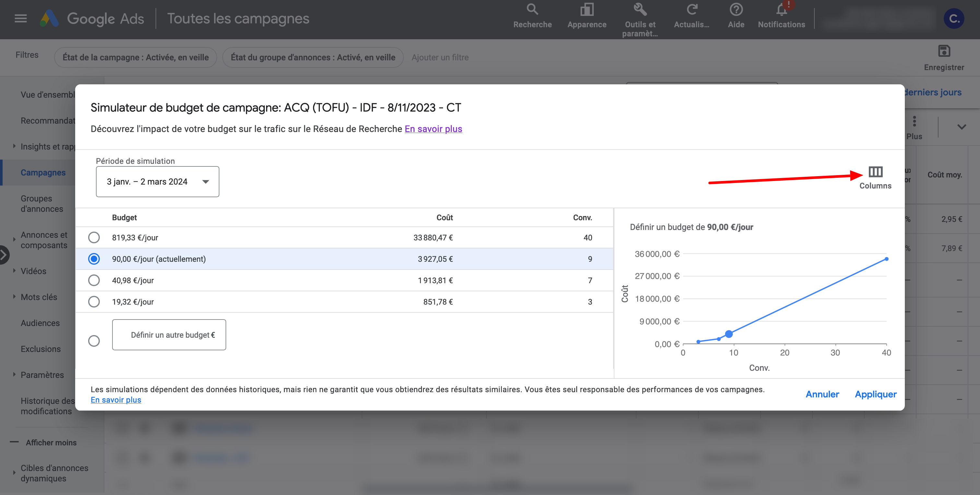Select the 819,33 €/jour budget option

pos(94,237)
